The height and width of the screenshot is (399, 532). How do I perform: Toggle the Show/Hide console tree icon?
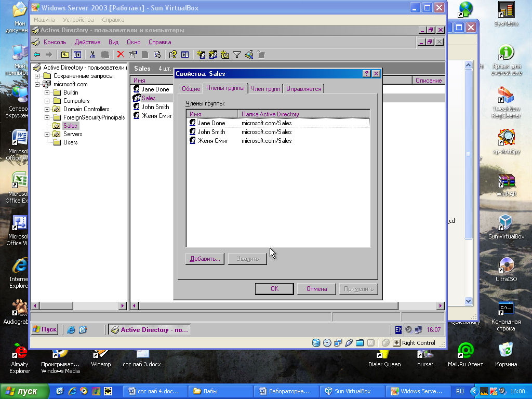(x=77, y=55)
